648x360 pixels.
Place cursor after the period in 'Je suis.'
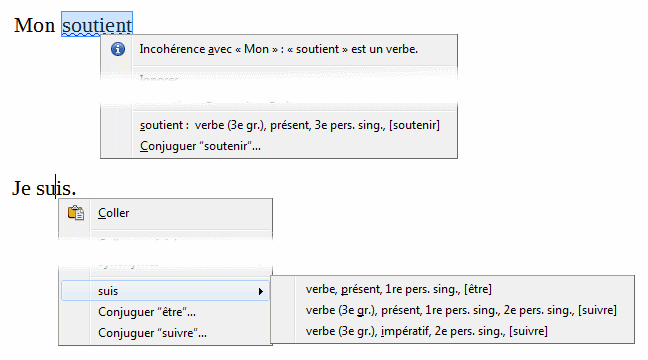point(76,188)
